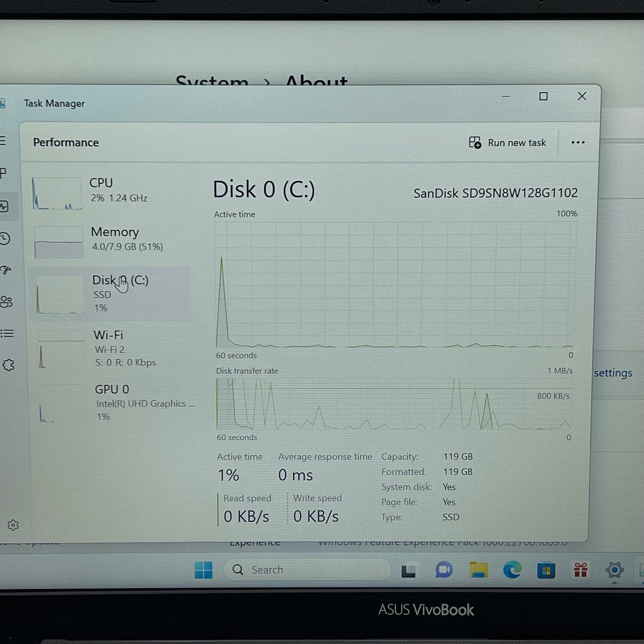Click the Active time 1% value
The height and width of the screenshot is (644, 644).
[228, 475]
